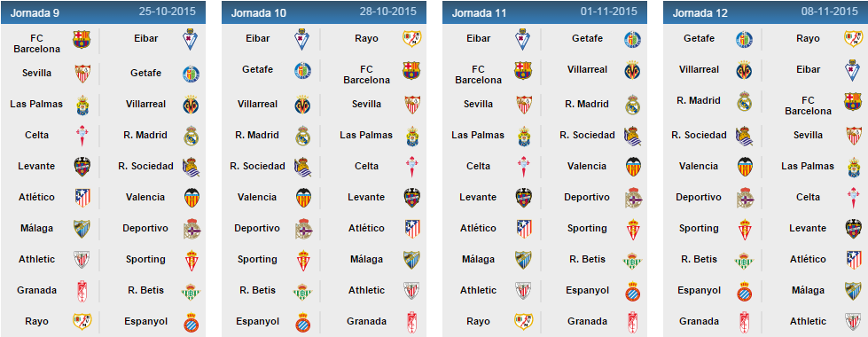
Task: Click Athletic crest in Jornada 12 bottom row
Action: coord(853,322)
